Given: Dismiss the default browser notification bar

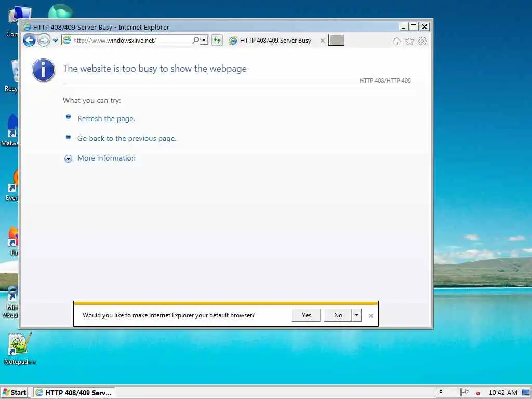Looking at the screenshot, I should point(371,316).
